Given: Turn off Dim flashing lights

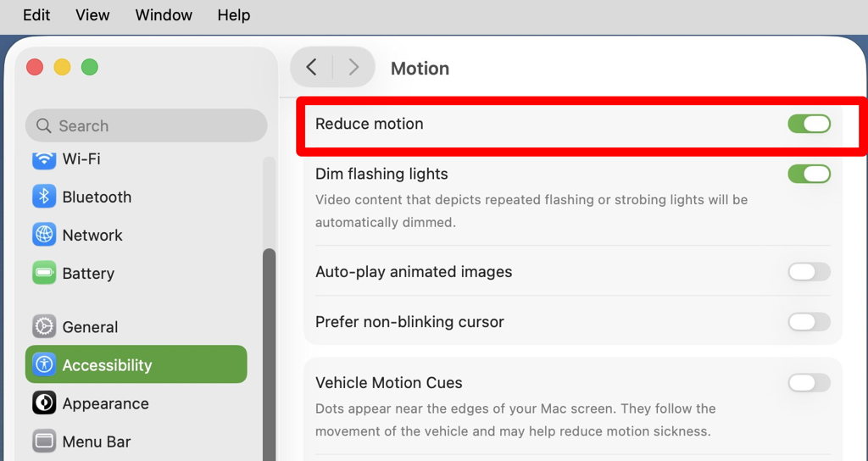Looking at the screenshot, I should pos(809,174).
